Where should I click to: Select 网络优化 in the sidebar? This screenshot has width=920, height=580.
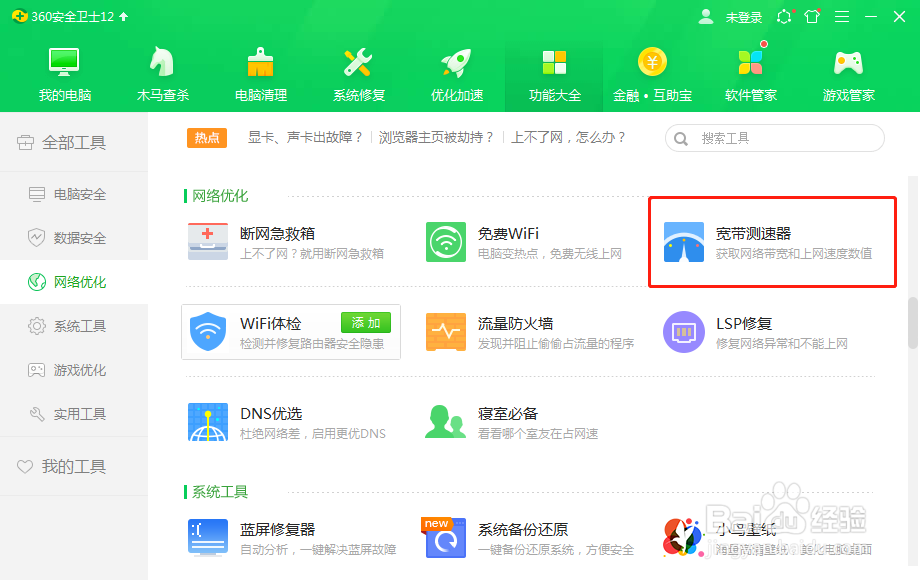pyautogui.click(x=70, y=281)
